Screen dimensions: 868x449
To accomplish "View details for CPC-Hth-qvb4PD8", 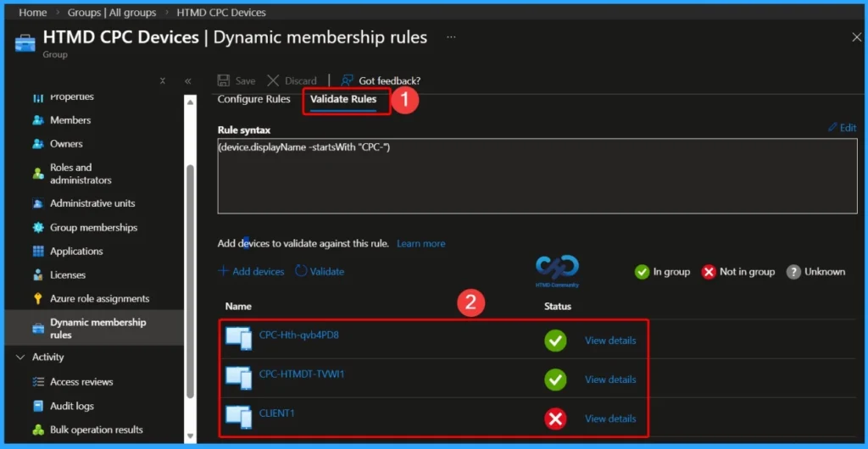I will click(610, 341).
